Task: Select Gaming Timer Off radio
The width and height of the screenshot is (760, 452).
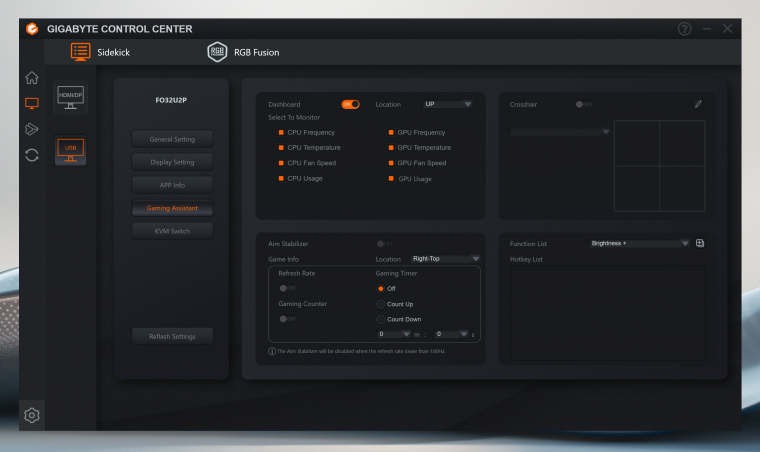Action: [x=380, y=289]
